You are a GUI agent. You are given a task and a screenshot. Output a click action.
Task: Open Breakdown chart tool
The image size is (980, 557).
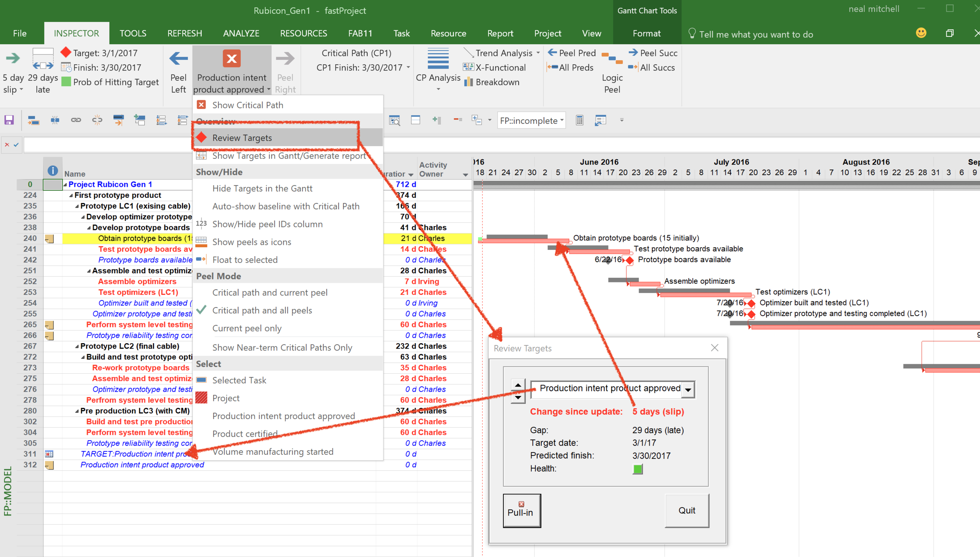click(x=492, y=82)
